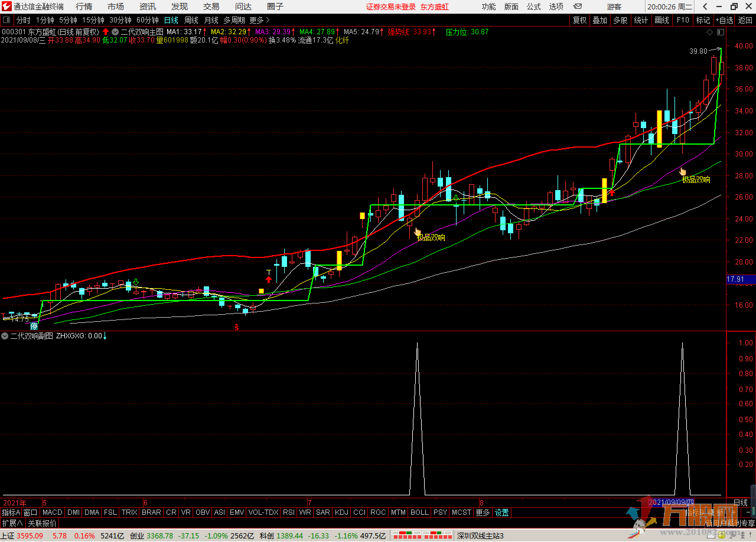
Task: Click the 指标A tab
Action: point(11,512)
